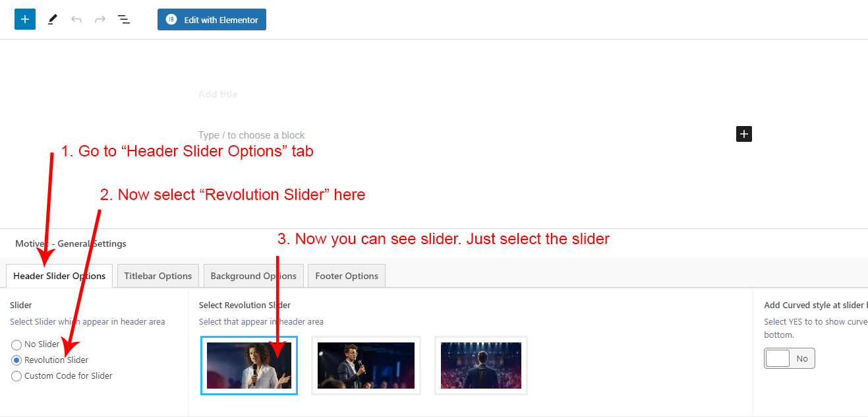Screen dimensions: 868x417
Task: Open the Titlebar Options tab
Action: pyautogui.click(x=158, y=276)
